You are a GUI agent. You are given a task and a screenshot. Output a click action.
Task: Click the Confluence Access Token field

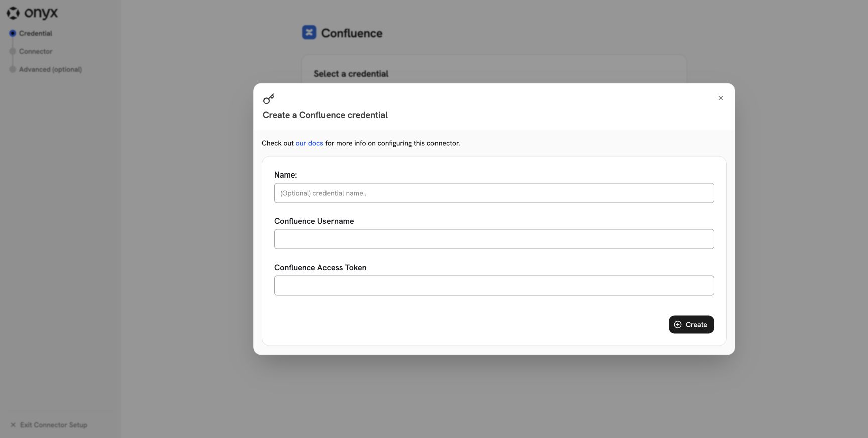[x=494, y=286]
